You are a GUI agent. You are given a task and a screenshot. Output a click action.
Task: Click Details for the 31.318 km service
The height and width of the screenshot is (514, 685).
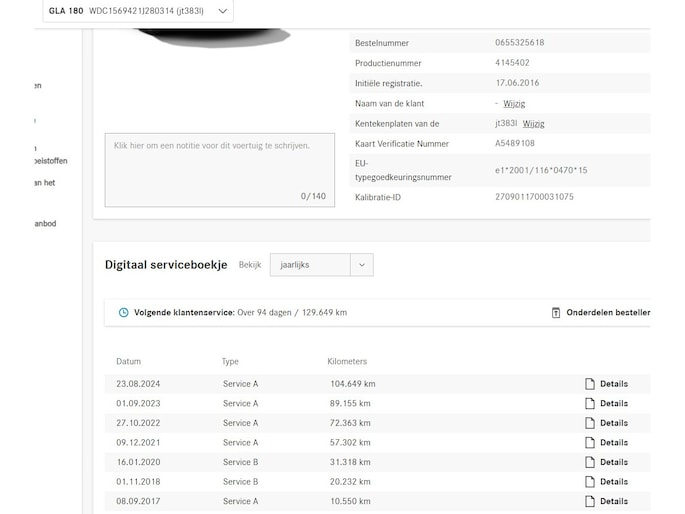614,462
